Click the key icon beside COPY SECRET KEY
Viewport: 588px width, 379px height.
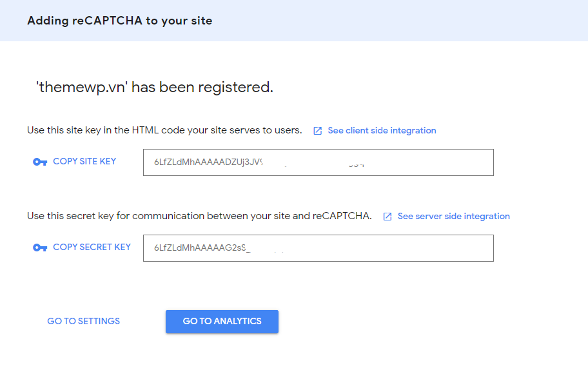(40, 248)
